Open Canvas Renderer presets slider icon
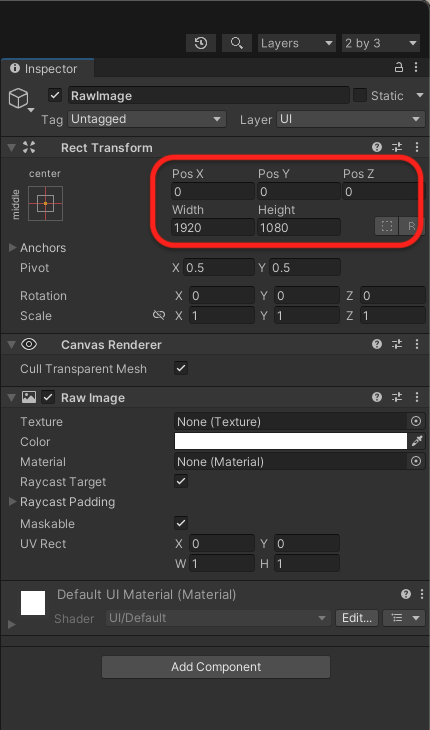 397,345
